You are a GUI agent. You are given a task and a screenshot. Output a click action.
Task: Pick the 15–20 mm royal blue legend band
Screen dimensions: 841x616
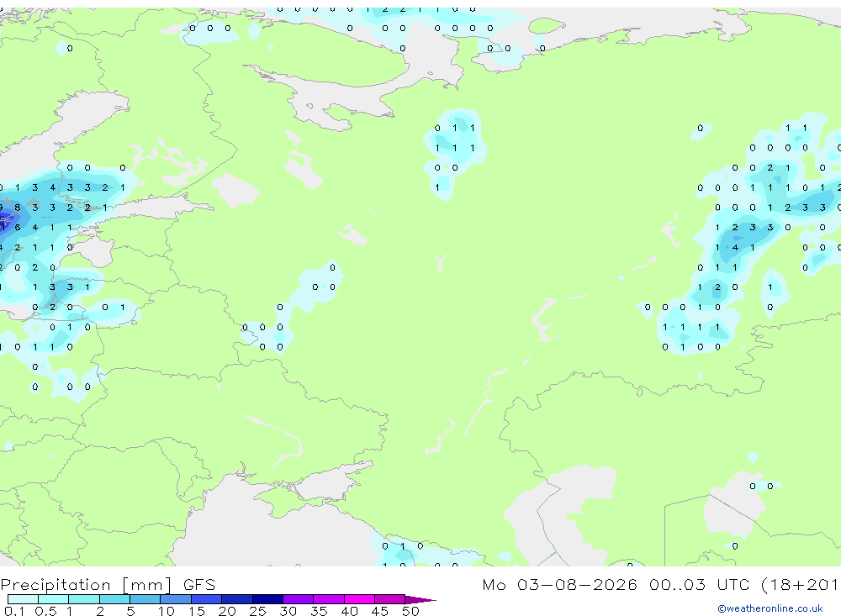(x=206, y=599)
